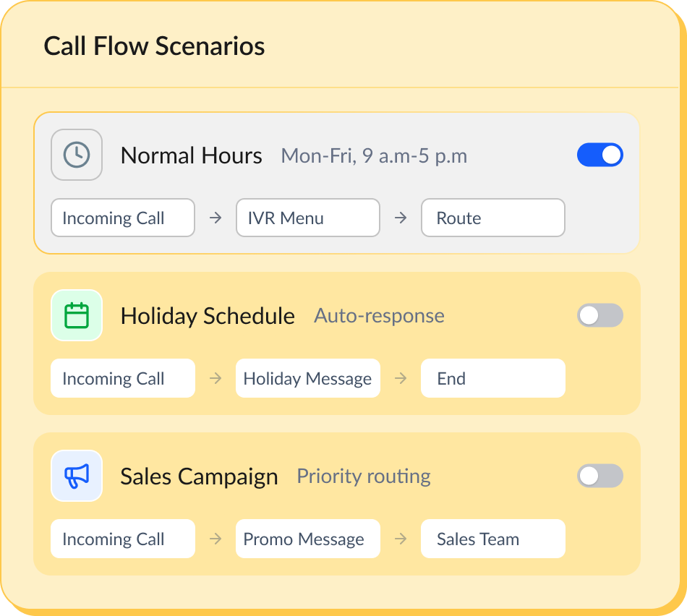687x616 pixels.
Task: Select Incoming Call in Normal Hours flow
Action: point(122,218)
